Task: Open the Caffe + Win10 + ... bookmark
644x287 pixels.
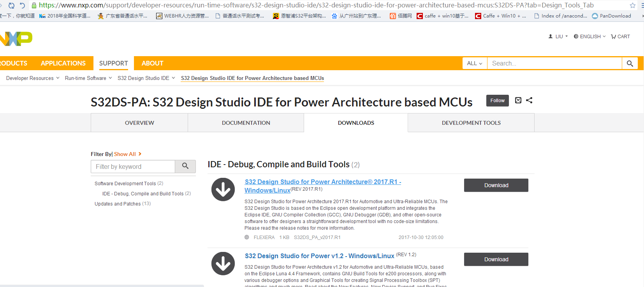Action: pyautogui.click(x=501, y=16)
